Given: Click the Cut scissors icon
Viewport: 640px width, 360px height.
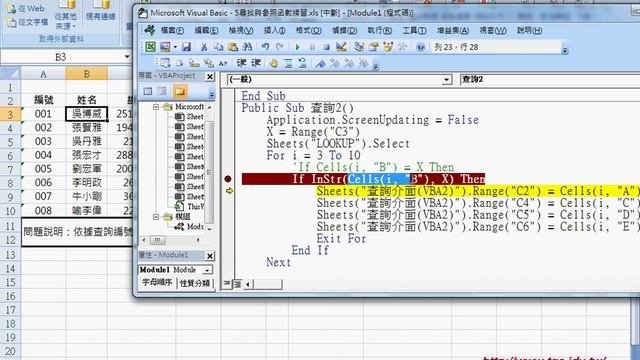Looking at the screenshot, I should point(204,47).
